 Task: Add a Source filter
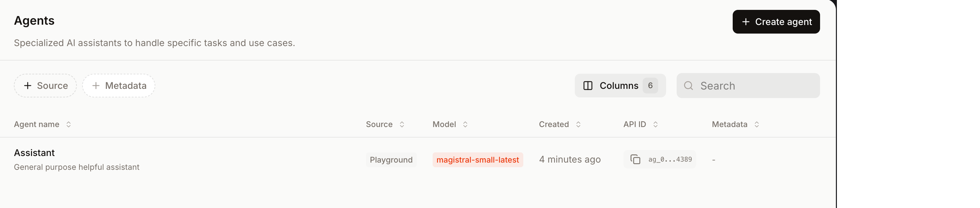(45, 86)
